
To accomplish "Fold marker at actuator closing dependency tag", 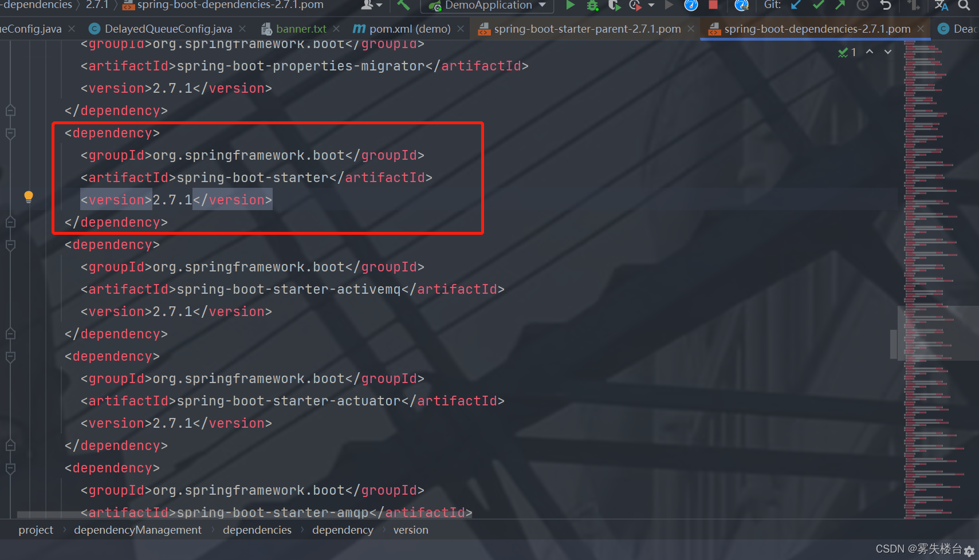I will (x=10, y=445).
